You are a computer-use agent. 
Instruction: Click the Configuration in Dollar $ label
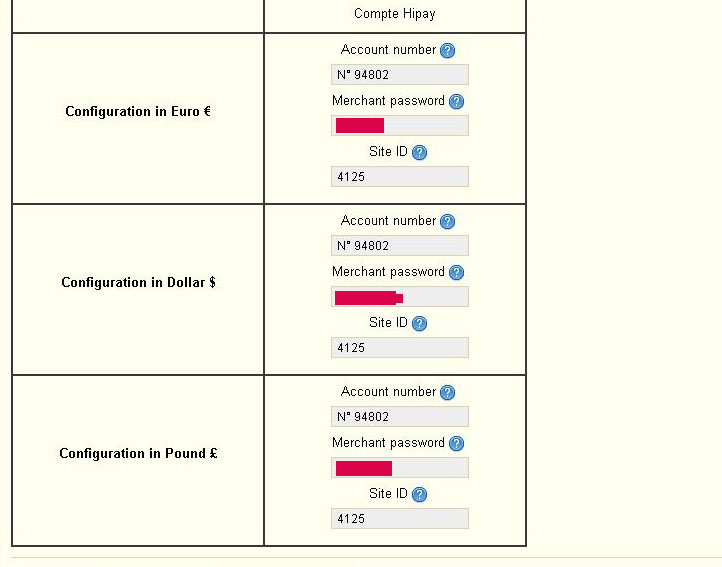[138, 282]
